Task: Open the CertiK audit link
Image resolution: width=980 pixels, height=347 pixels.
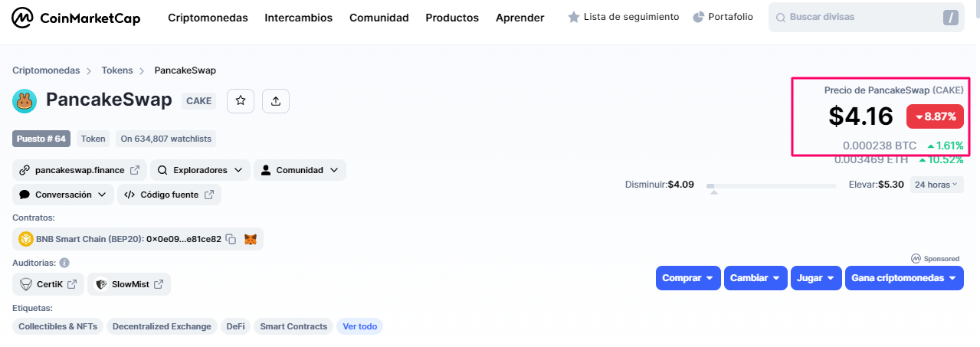Action: coord(48,284)
